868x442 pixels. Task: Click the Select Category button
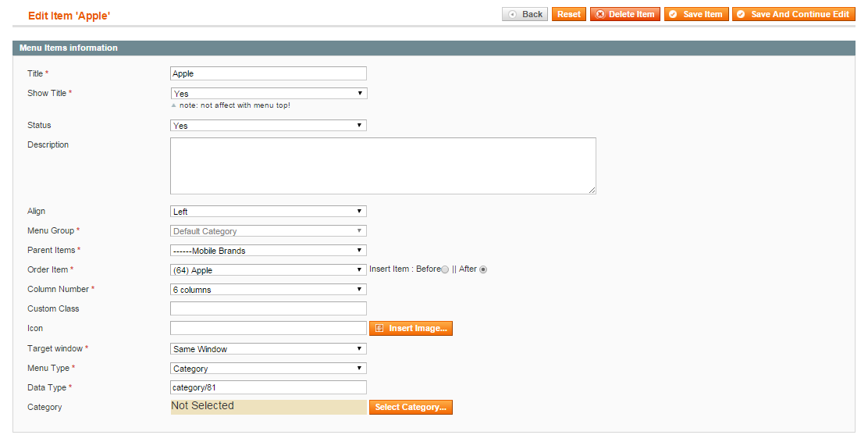(x=411, y=407)
